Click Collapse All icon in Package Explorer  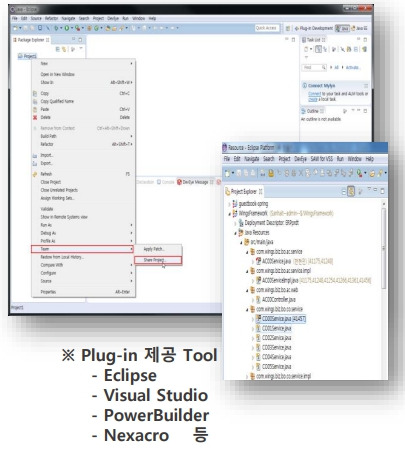coord(58,49)
